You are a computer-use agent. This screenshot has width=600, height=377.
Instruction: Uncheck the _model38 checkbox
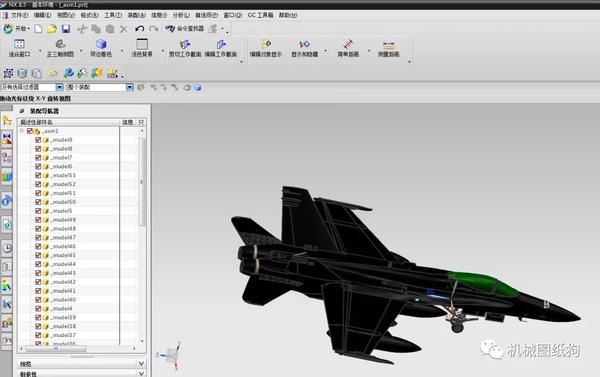point(38,326)
